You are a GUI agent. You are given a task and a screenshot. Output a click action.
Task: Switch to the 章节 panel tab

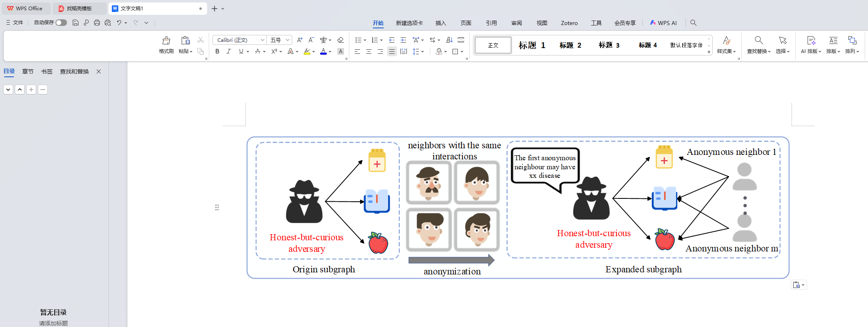coord(28,71)
